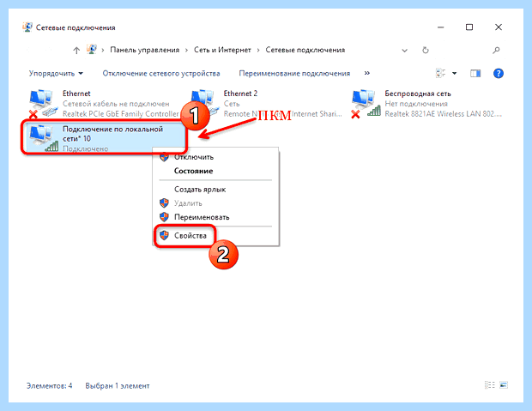Click the blue Help question mark icon
Viewport: 532px width, 411px height.
tap(498, 73)
